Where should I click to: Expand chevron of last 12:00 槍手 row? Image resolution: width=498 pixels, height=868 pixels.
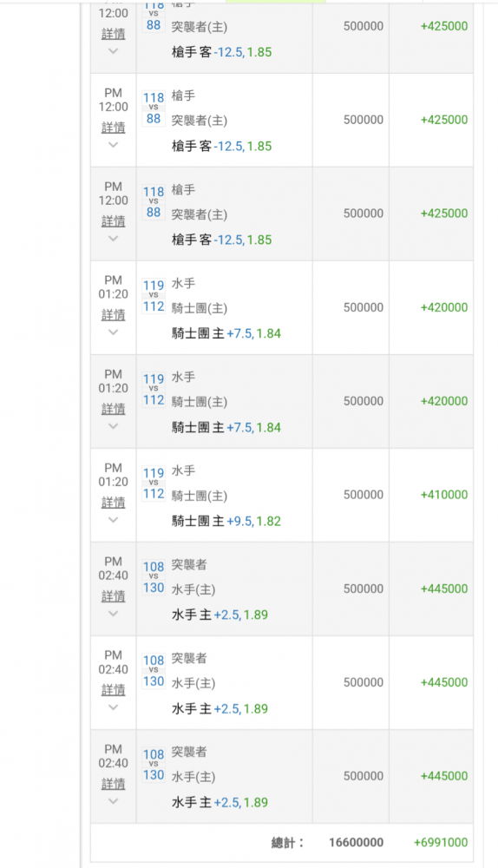coord(113,239)
